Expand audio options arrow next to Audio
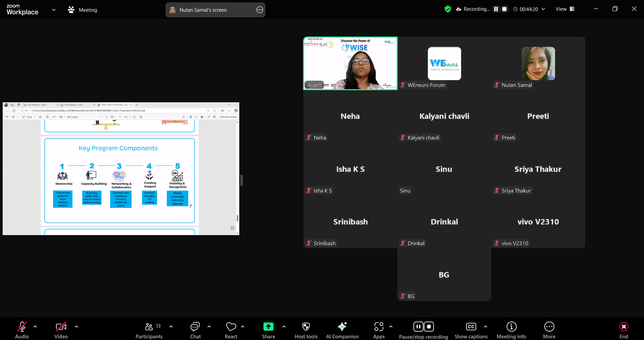644x340 pixels. (x=35, y=327)
